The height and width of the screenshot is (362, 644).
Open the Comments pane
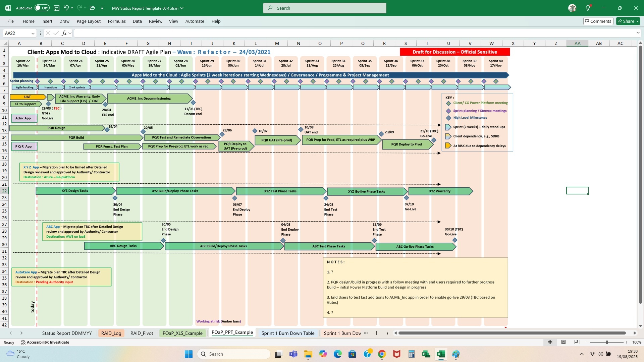[598, 21]
